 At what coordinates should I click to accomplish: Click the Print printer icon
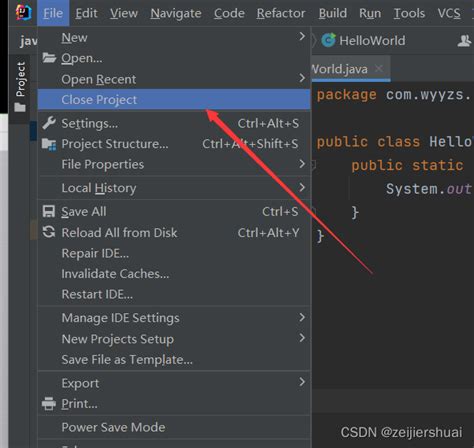(49, 404)
